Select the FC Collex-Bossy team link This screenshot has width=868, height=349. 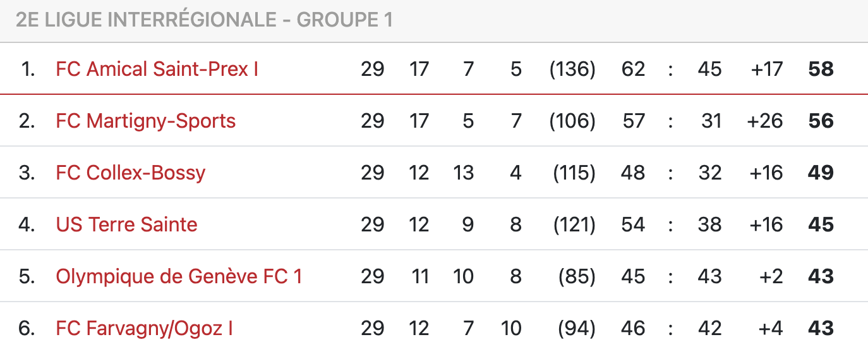point(130,173)
